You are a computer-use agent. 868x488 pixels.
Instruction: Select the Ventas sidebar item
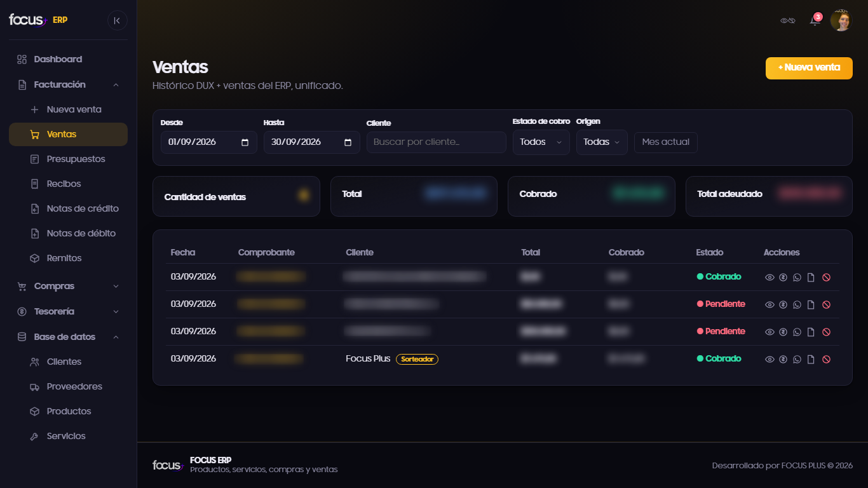pyautogui.click(x=68, y=134)
